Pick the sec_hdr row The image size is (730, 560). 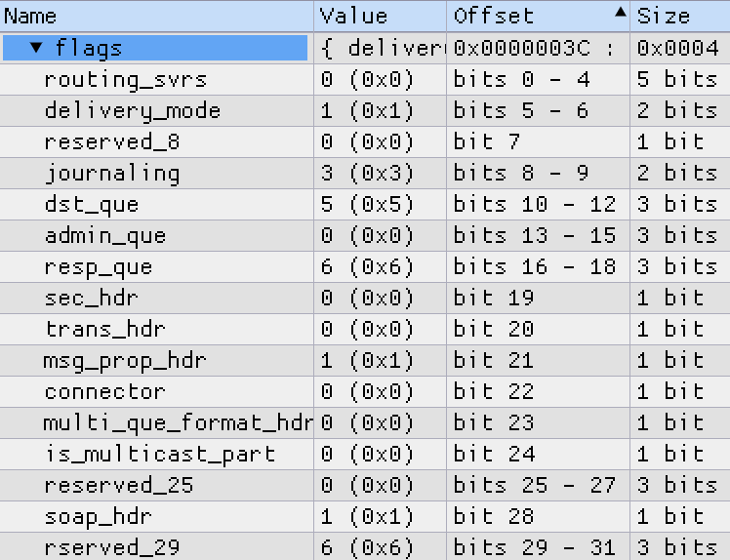pos(365,298)
